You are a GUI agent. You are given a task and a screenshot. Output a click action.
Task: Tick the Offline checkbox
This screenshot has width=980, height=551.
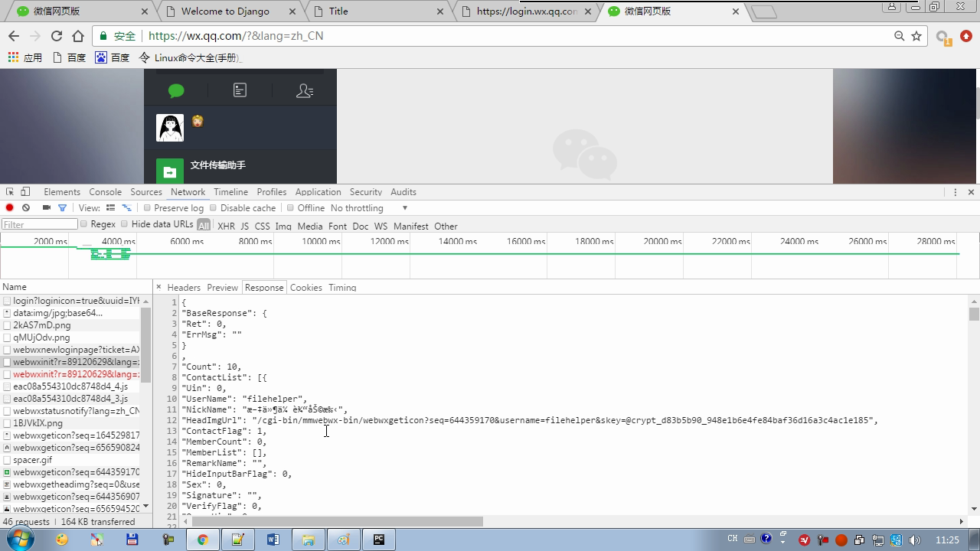290,207
